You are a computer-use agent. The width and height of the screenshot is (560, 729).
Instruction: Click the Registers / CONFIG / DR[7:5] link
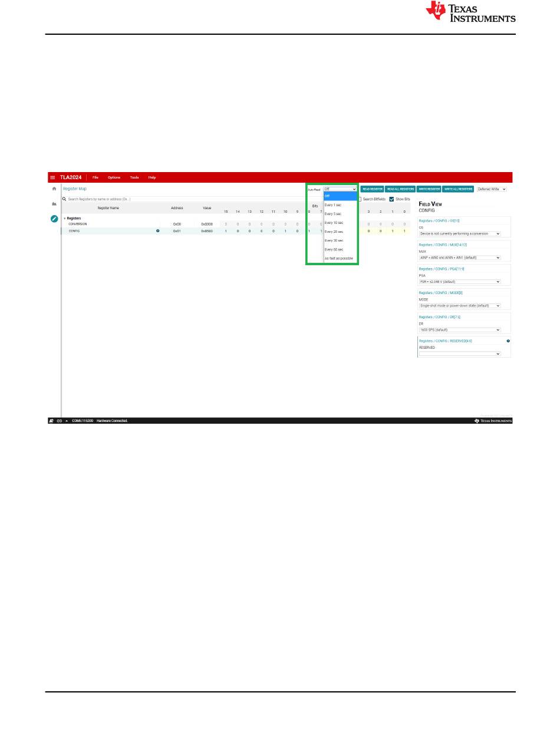click(x=440, y=317)
